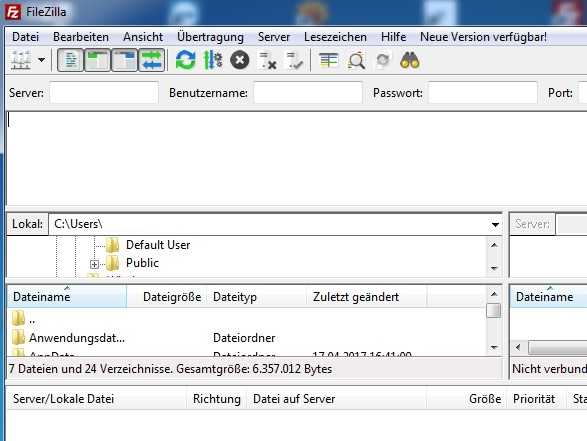Toggle transfer queue display button
The height and width of the screenshot is (441, 587).
tap(151, 60)
